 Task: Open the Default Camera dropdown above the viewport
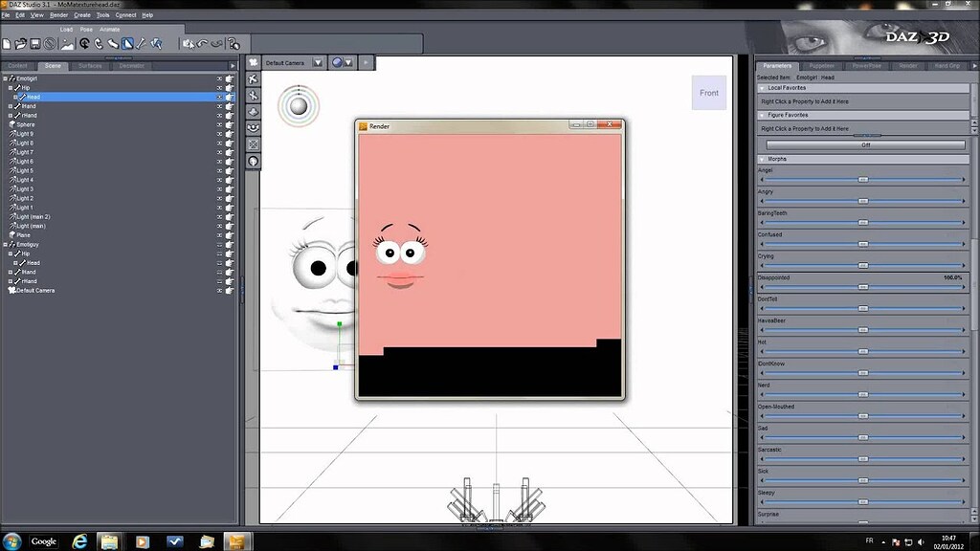point(318,62)
